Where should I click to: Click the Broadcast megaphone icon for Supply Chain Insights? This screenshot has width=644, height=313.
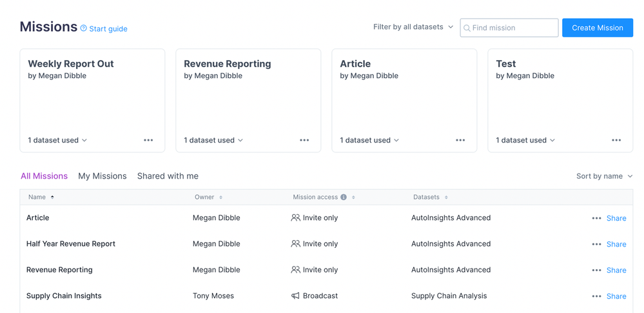click(295, 296)
